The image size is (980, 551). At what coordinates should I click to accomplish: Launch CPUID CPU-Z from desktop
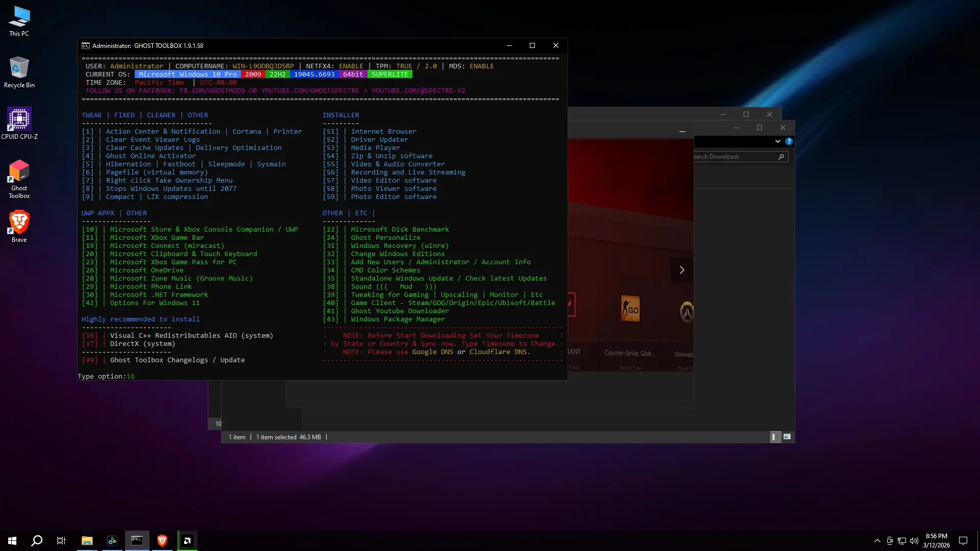tap(19, 123)
